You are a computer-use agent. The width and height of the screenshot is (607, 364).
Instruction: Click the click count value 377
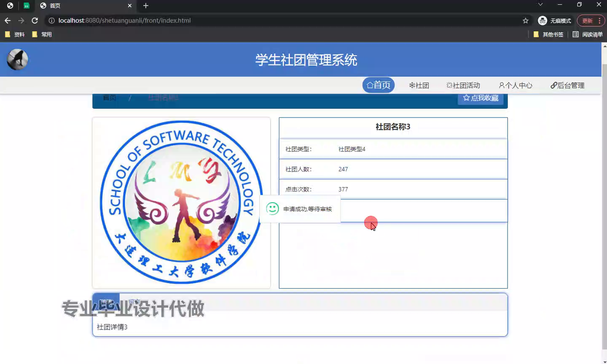coord(343,190)
